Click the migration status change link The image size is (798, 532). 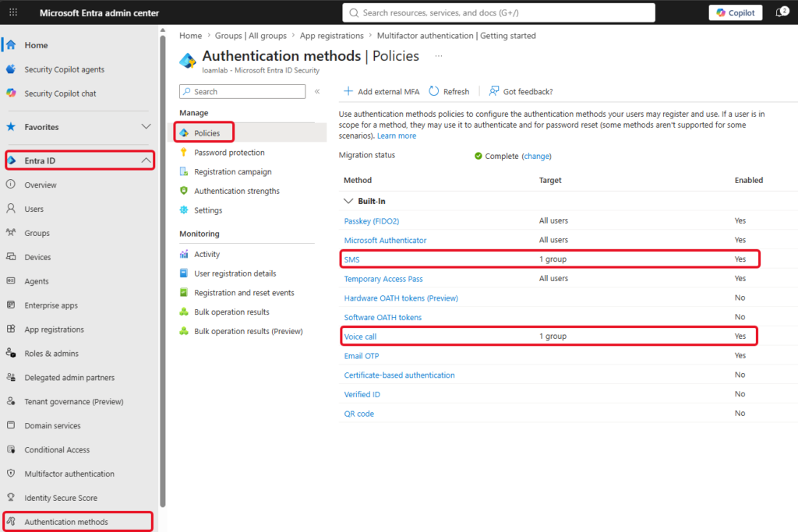[x=536, y=156]
